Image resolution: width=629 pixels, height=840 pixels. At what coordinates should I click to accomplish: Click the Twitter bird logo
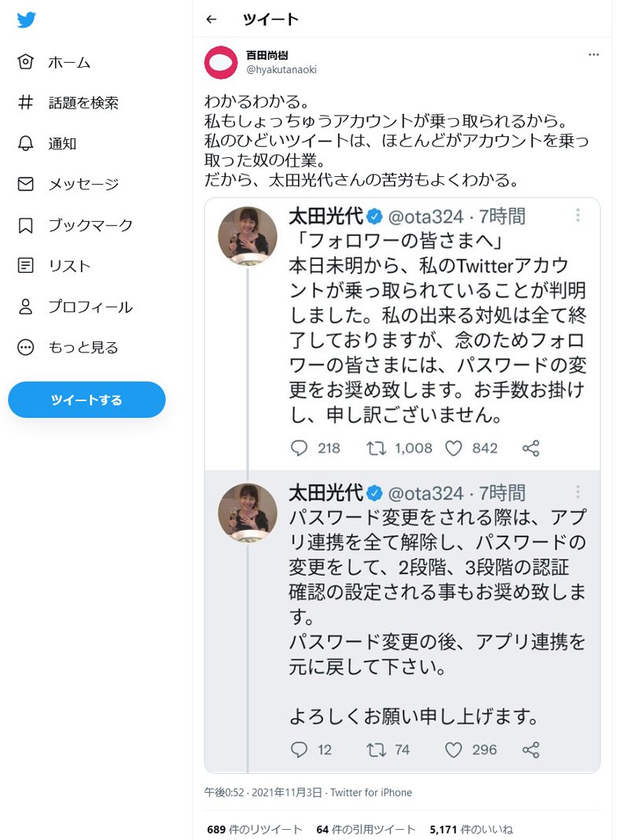(27, 20)
